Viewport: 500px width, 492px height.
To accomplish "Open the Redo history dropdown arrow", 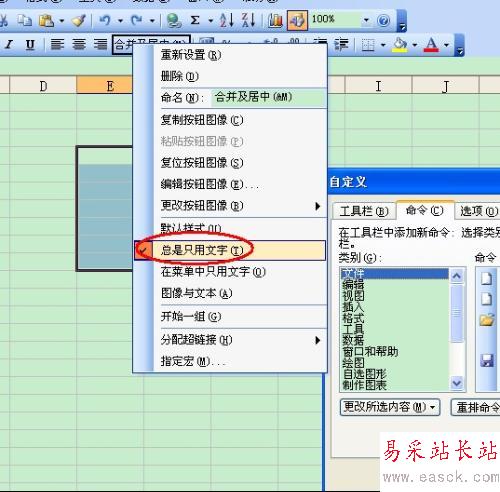I will (152, 21).
